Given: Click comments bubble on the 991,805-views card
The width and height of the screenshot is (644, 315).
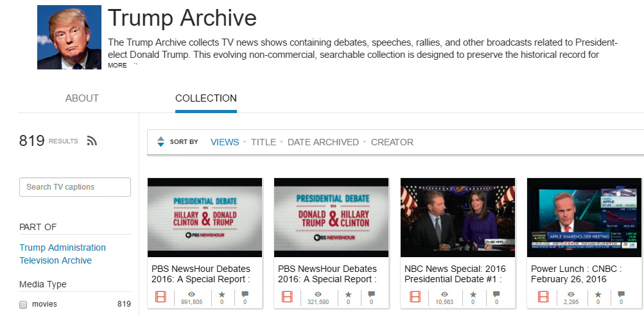Looking at the screenshot, I should 245,294.
